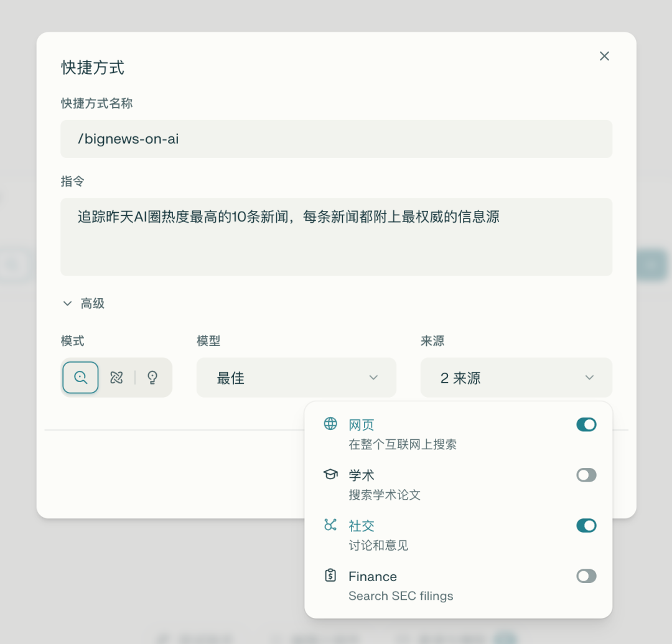Select the middle mode icon in 模式
The image size is (672, 644).
(116, 377)
